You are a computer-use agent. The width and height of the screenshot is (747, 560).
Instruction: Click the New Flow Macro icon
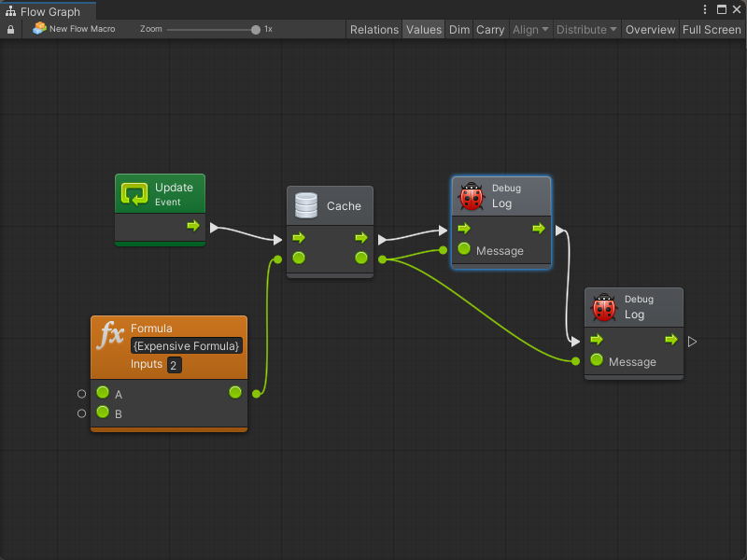(39, 29)
